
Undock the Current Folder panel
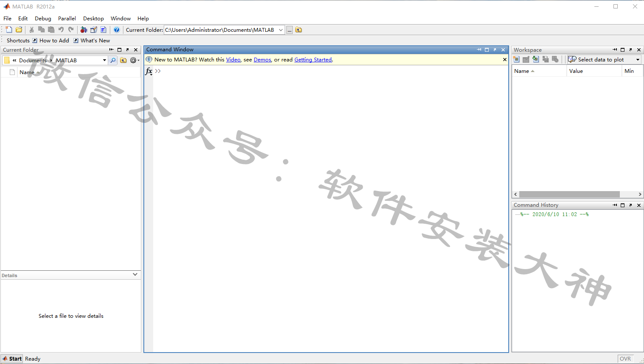point(128,50)
